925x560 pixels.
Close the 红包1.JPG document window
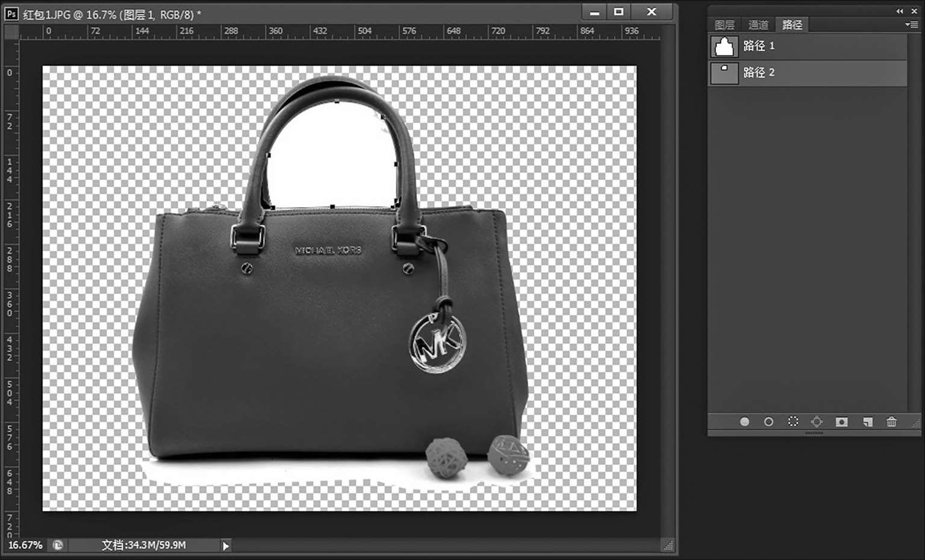tap(652, 12)
